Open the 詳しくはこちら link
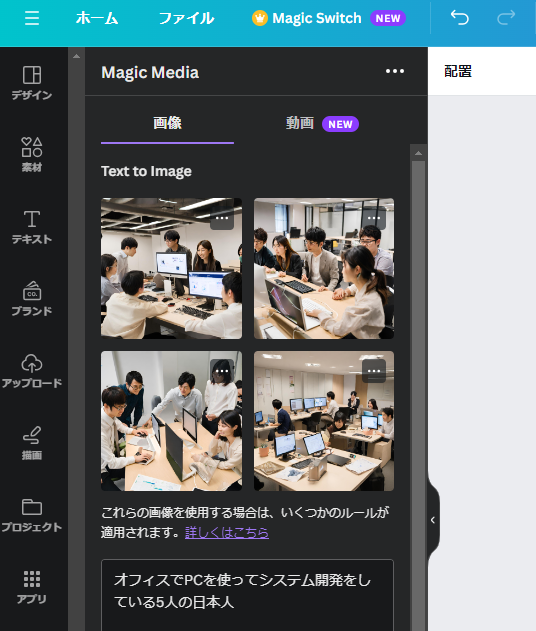The image size is (536, 631). tap(227, 533)
